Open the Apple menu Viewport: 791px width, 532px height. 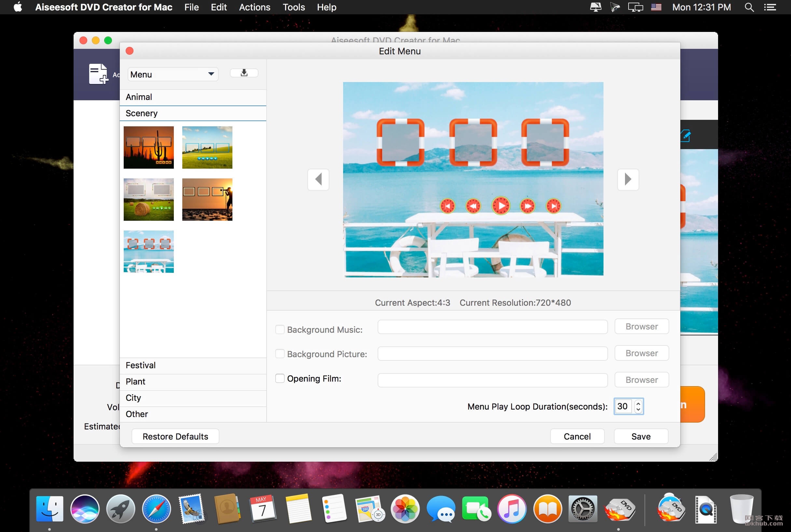18,7
